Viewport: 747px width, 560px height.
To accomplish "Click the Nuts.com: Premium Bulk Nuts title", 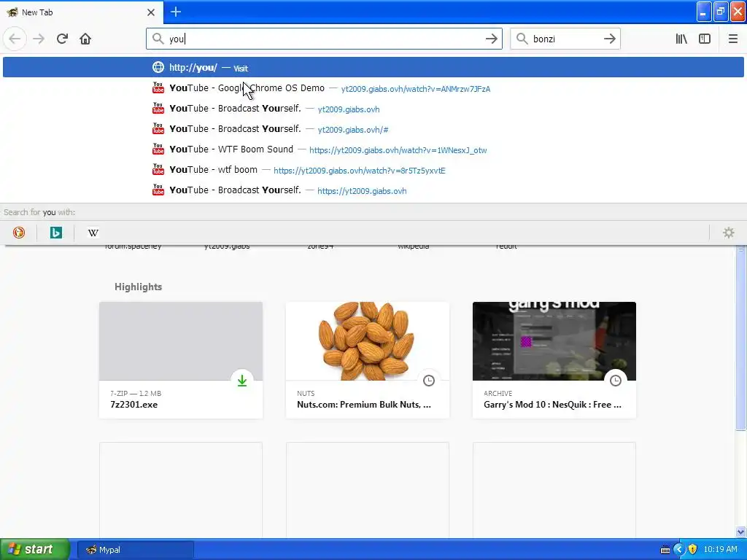I will point(364,404).
